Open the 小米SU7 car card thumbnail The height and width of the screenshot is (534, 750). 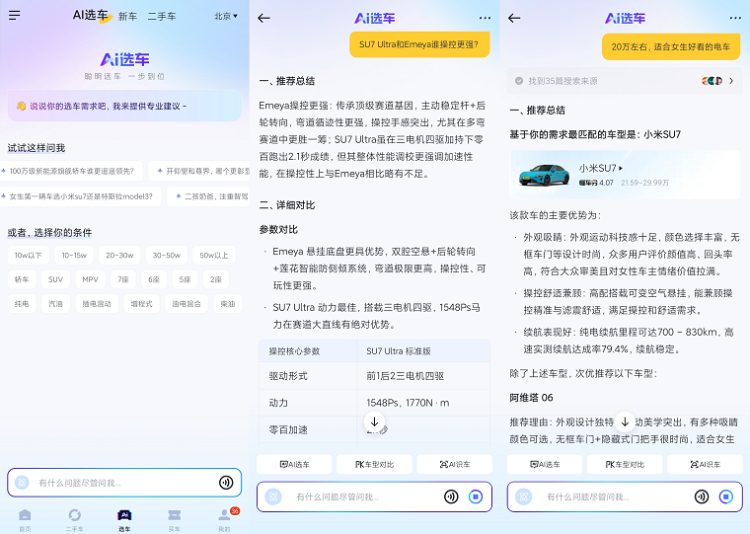tap(544, 175)
